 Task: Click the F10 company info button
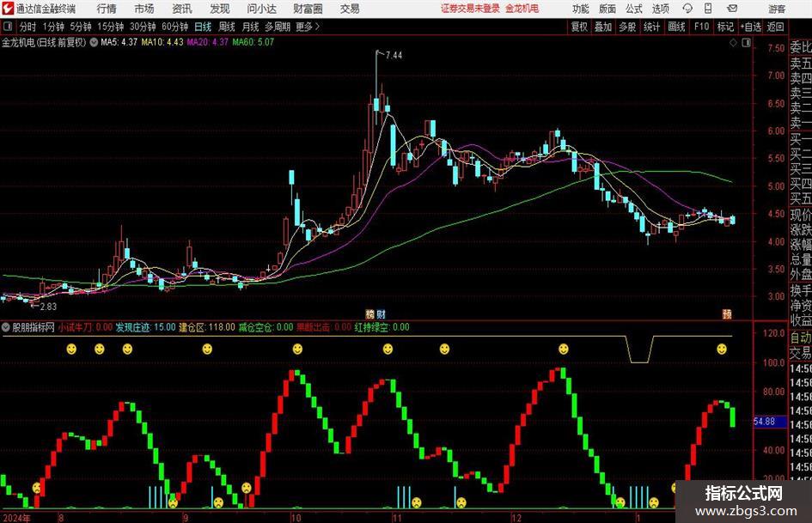click(x=702, y=27)
